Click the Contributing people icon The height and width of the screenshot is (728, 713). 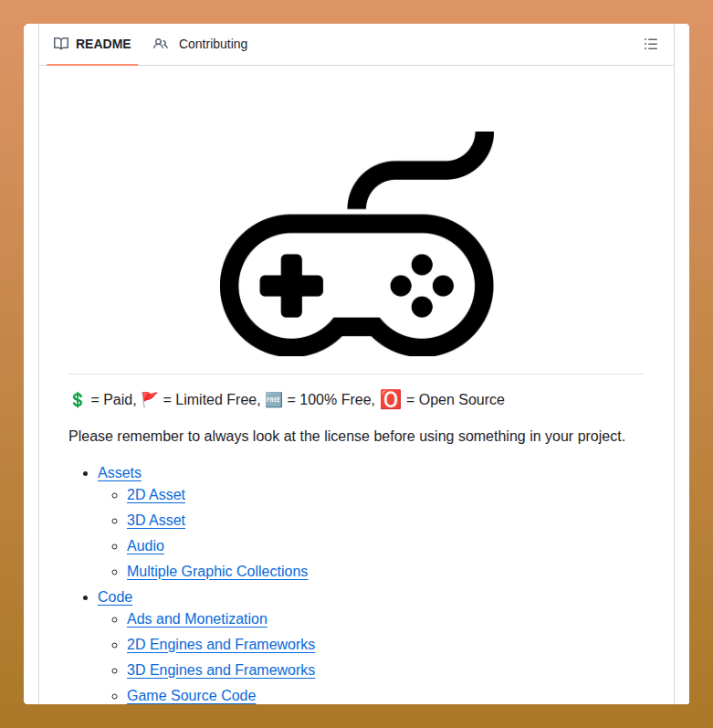pos(161,44)
